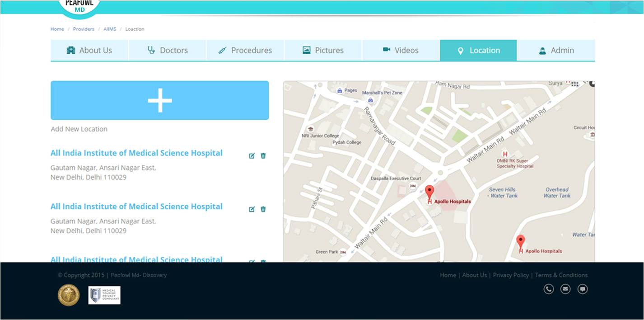Viewport: 644px width, 320px height.
Task: Open the Admin tab
Action: tap(556, 50)
